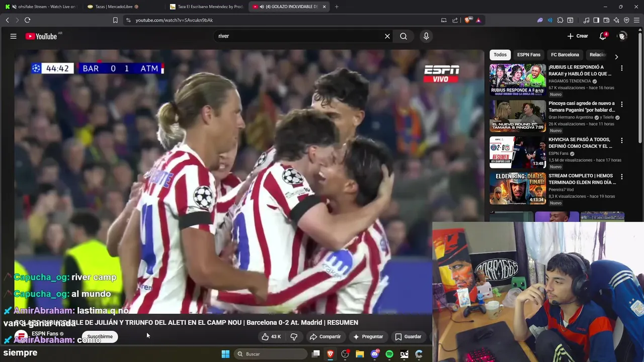Like the video with 43 K

271,337
